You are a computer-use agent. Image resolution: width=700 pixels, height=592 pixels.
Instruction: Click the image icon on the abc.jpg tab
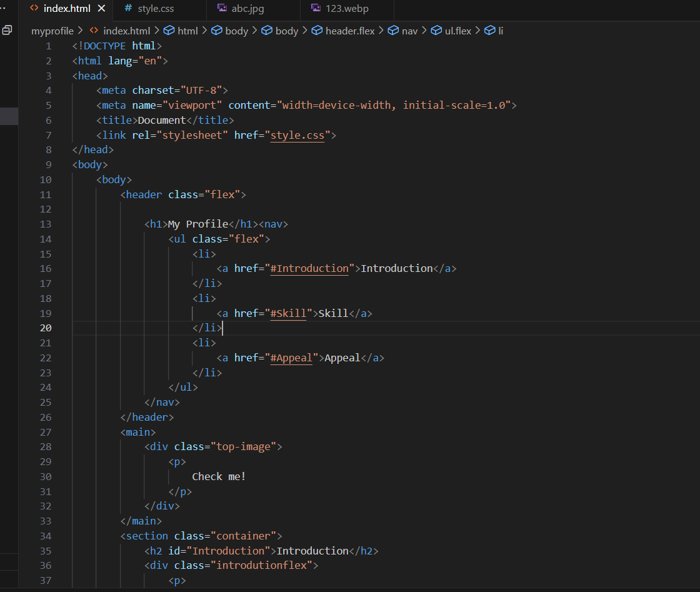(222, 8)
